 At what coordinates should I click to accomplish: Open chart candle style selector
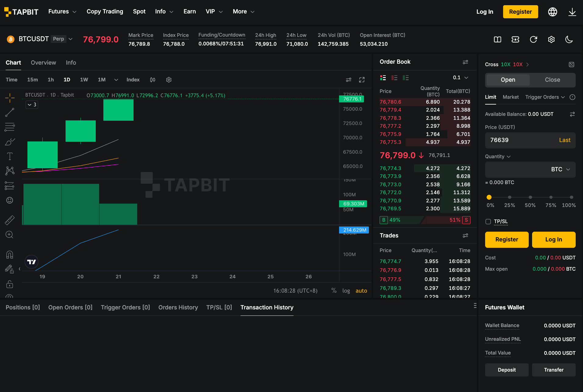[x=152, y=80]
